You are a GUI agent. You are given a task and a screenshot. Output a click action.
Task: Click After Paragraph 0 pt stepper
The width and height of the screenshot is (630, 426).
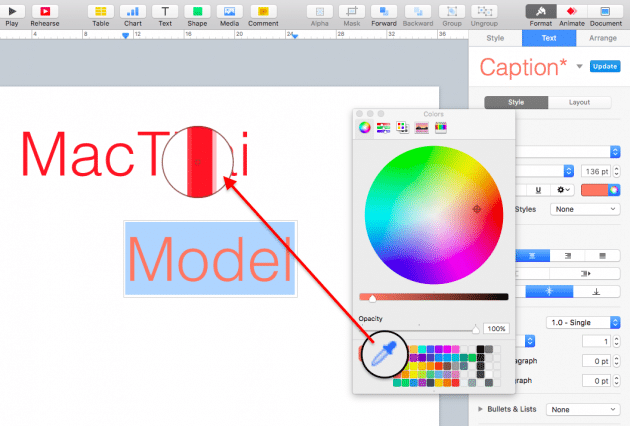[x=616, y=380]
